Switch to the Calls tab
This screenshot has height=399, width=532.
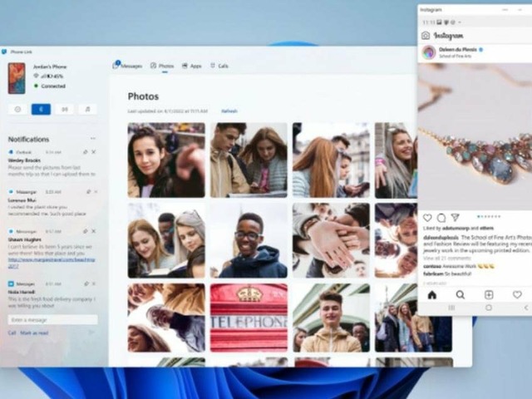pos(219,65)
